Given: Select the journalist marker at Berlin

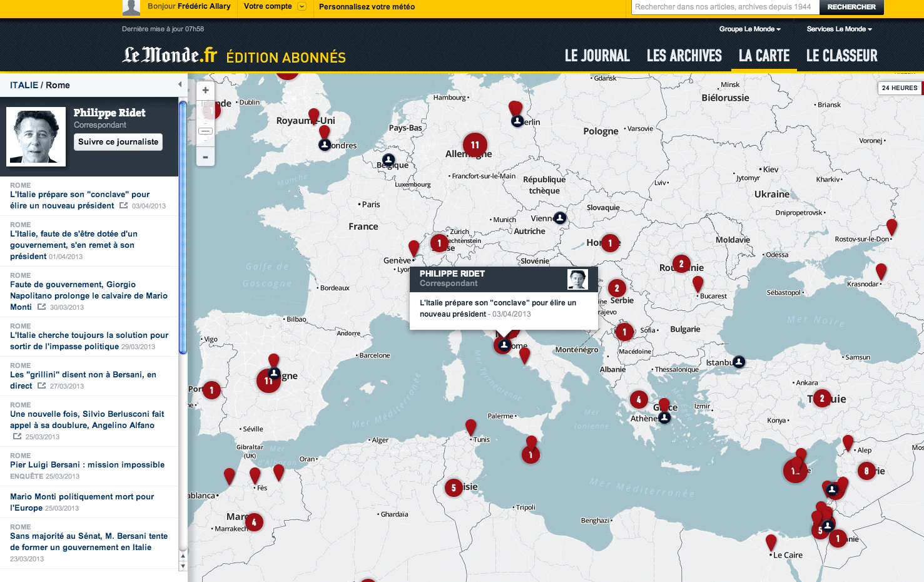Looking at the screenshot, I should pos(517,121).
